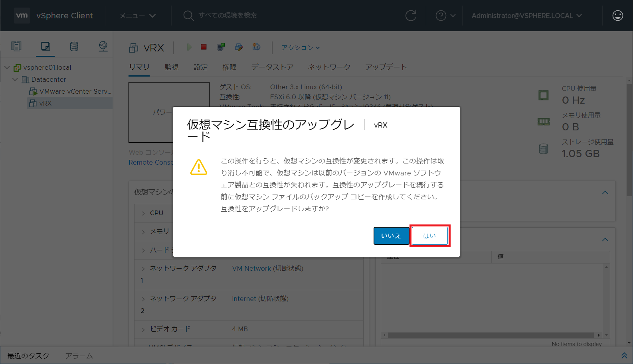Click the vRX virtual machine title icon
The width and height of the screenshot is (633, 364).
point(134,48)
